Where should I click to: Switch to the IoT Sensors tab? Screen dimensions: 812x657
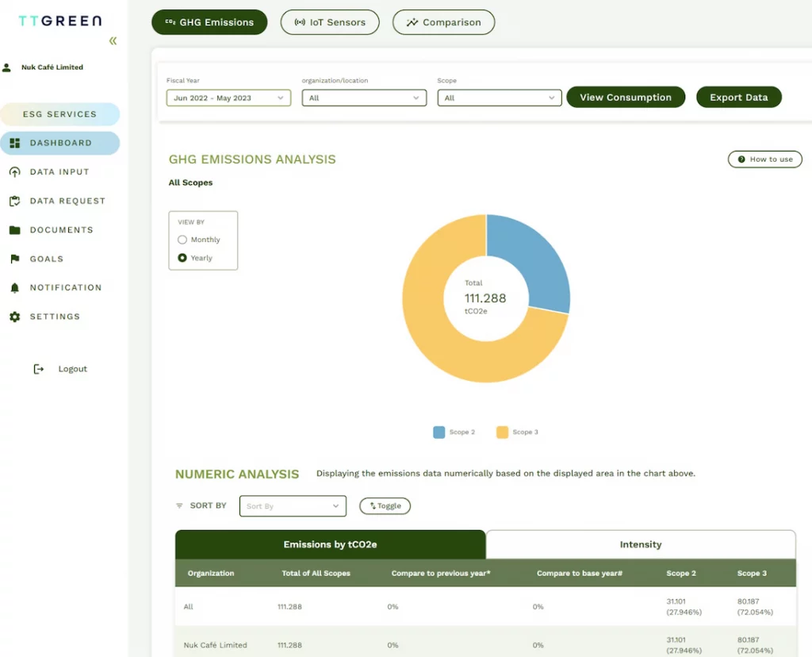[330, 22]
